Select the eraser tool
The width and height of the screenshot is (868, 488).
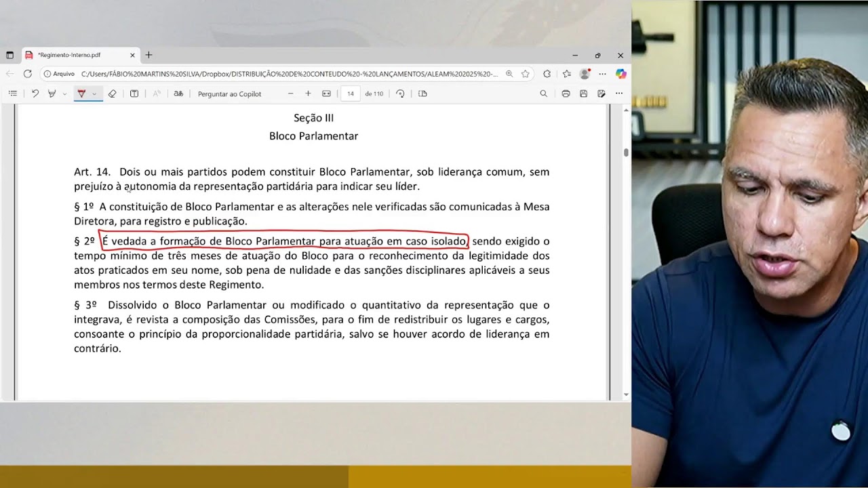113,94
